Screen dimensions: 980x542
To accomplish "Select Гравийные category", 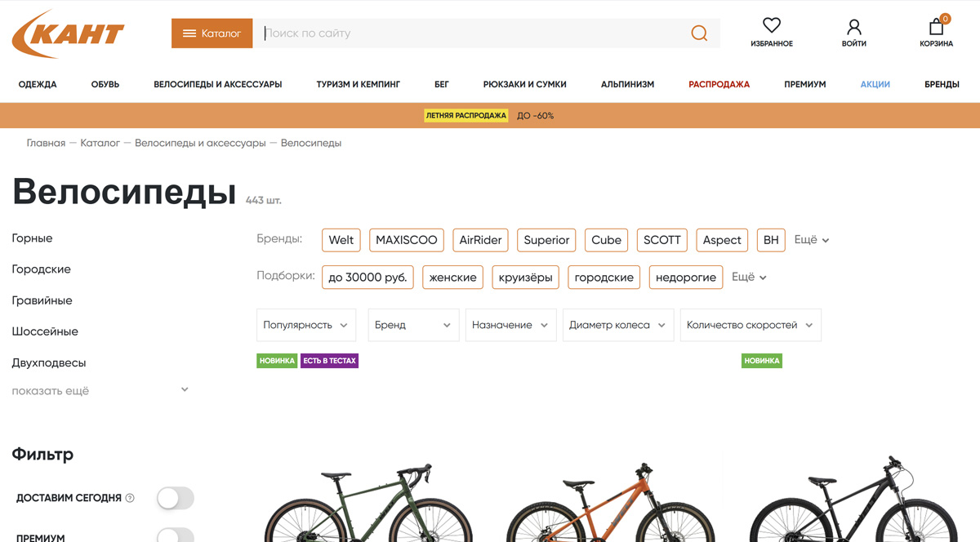I will pyautogui.click(x=42, y=300).
